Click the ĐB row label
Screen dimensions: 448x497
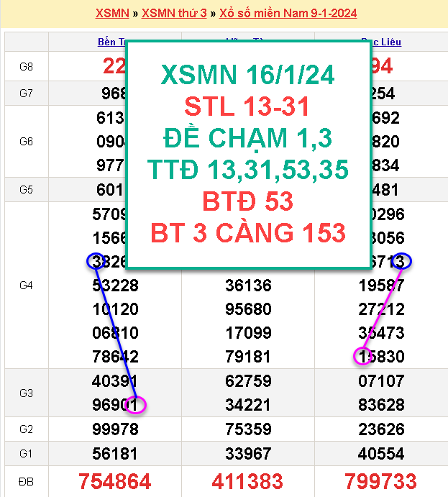coord(26,482)
